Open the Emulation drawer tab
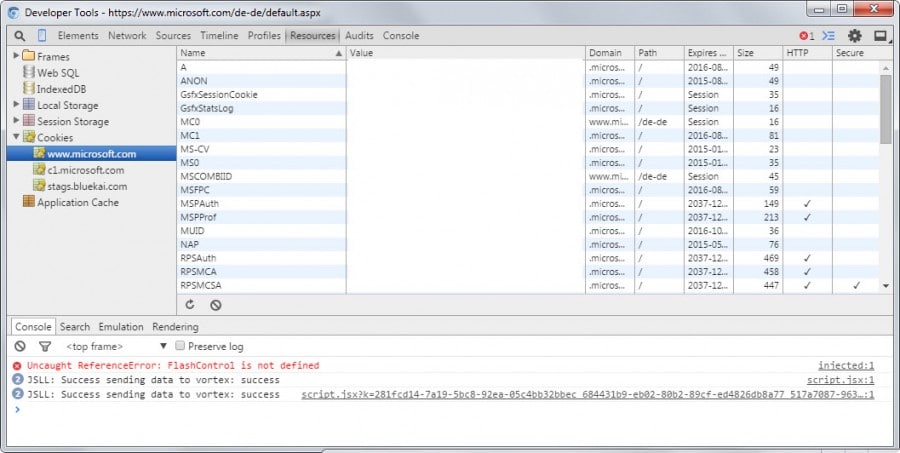900x453 pixels. click(121, 326)
